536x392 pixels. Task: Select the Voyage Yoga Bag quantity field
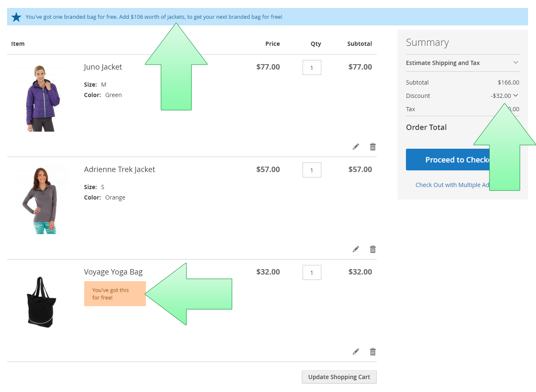coord(312,272)
